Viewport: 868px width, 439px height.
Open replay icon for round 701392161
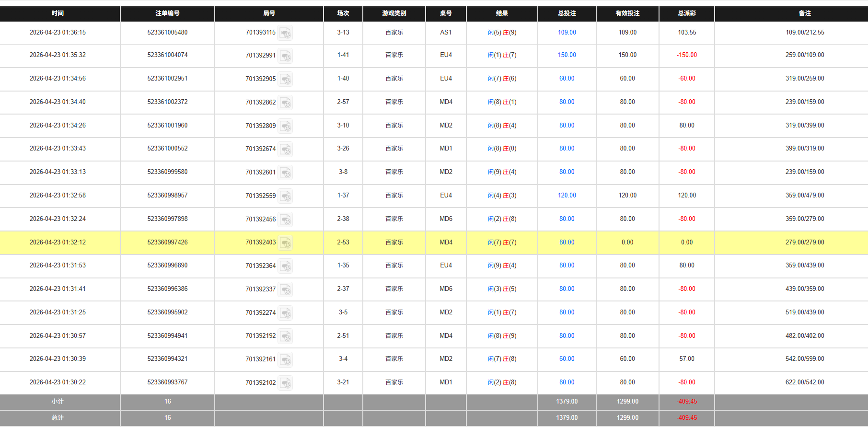(x=285, y=359)
